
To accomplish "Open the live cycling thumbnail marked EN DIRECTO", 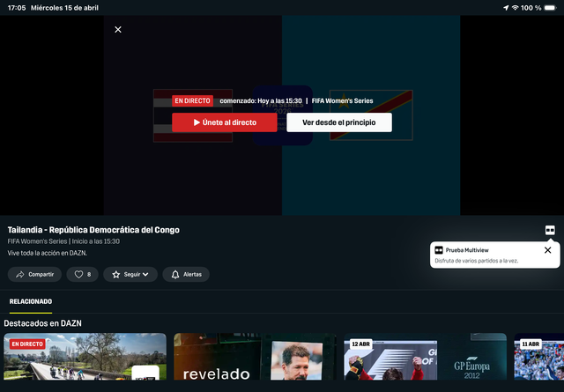I will [85, 357].
